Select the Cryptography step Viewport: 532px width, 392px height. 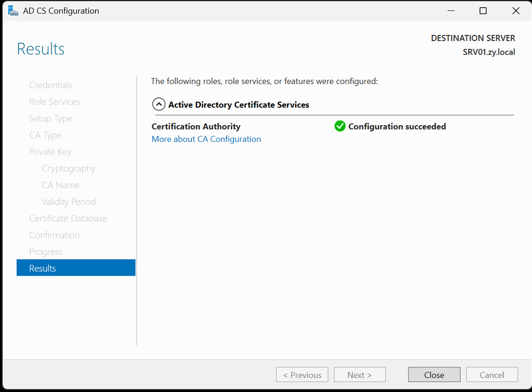(x=68, y=168)
